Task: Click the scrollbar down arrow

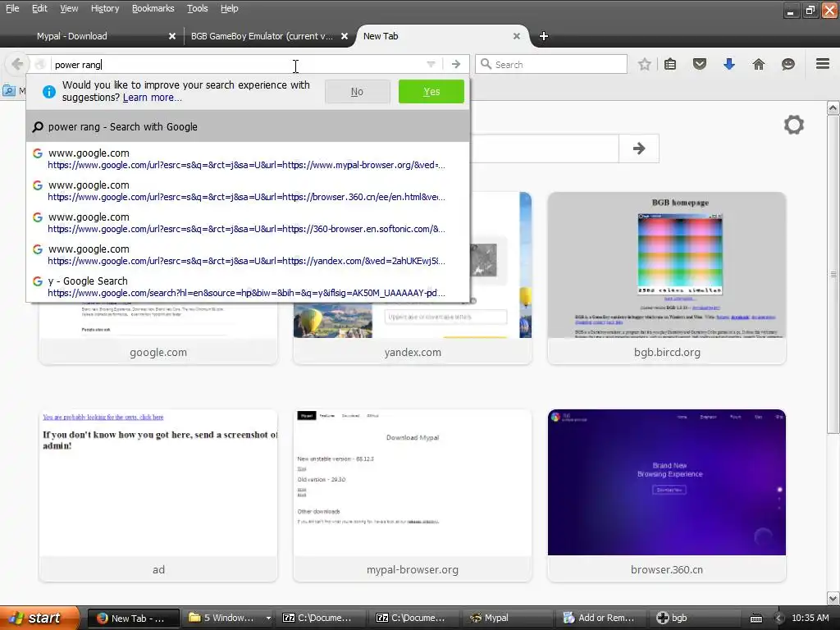Action: [833, 598]
